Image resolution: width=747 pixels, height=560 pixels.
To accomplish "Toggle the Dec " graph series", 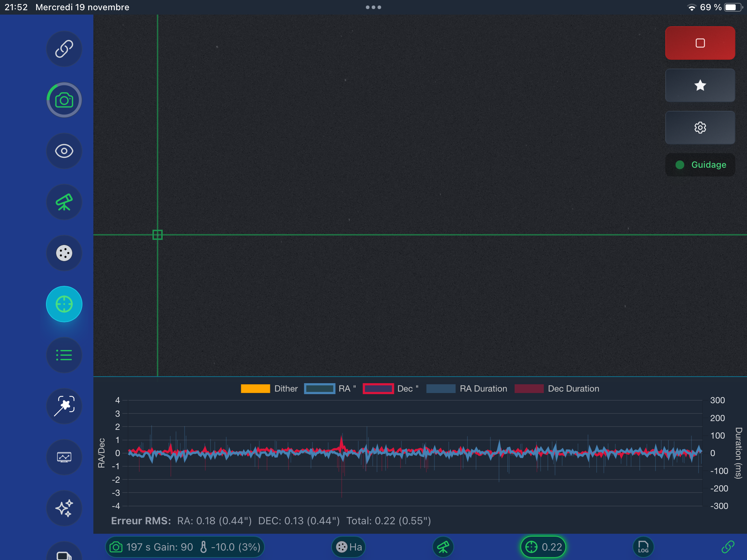I will (391, 389).
